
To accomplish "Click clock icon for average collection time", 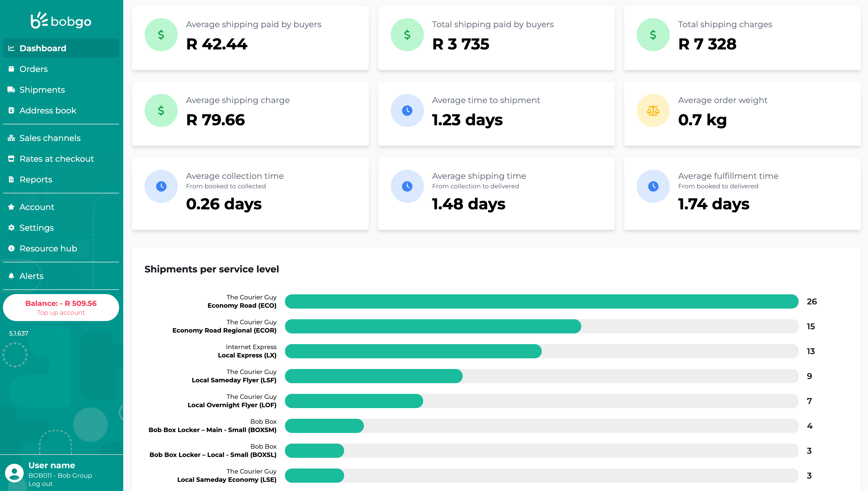I will pos(161,186).
